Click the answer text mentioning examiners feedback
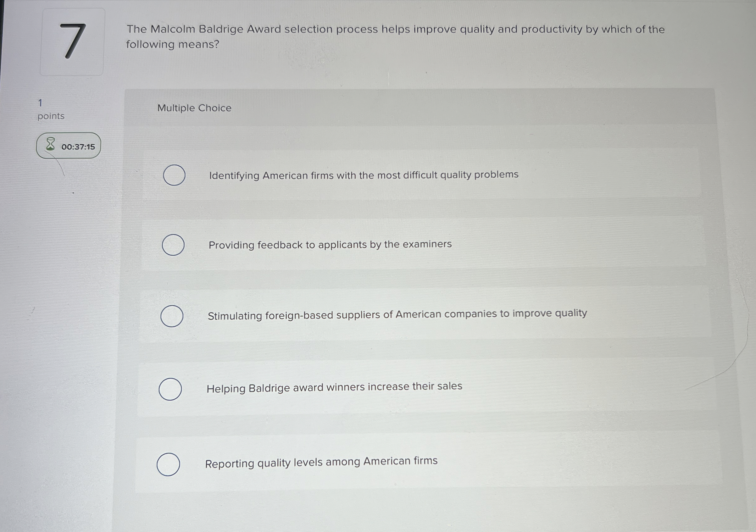 point(330,244)
